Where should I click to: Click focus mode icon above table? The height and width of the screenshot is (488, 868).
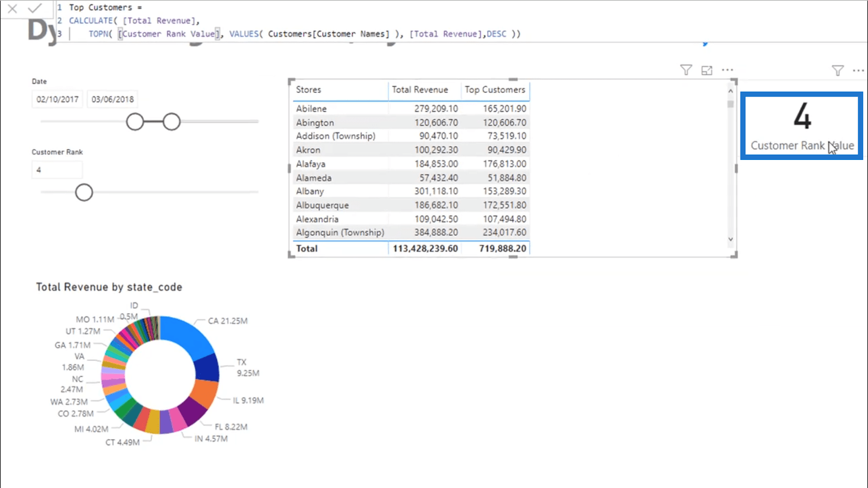706,70
